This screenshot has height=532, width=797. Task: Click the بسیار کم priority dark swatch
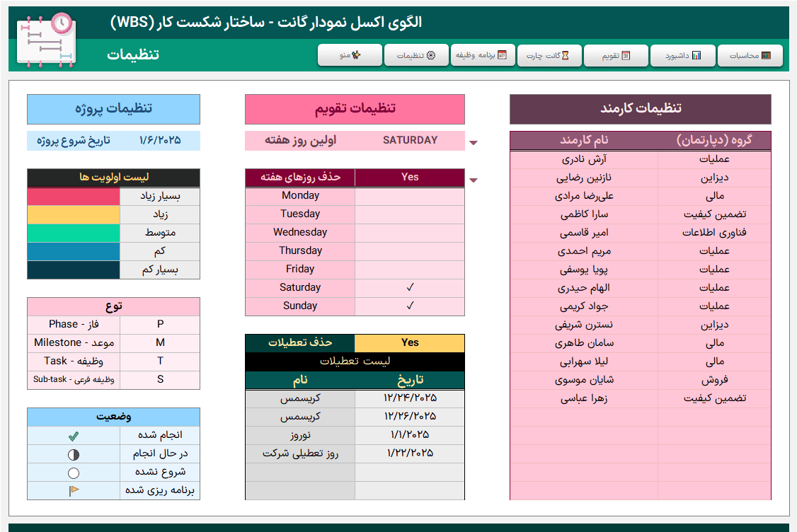pyautogui.click(x=74, y=270)
